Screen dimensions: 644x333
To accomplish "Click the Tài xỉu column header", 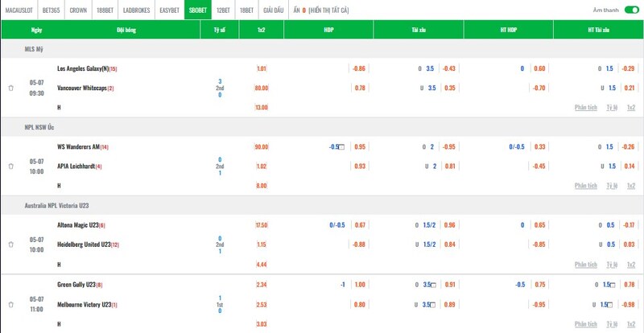I will click(x=419, y=30).
